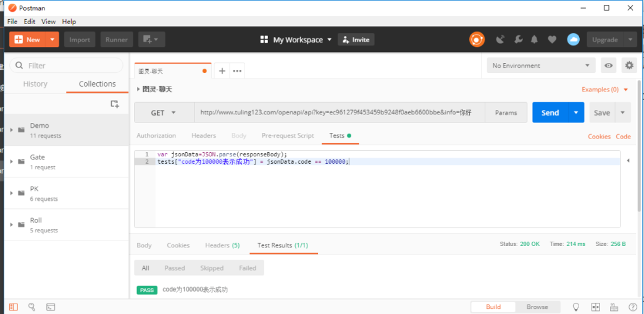The height and width of the screenshot is (314, 644).
Task: Switch to the Collections tab
Action: pyautogui.click(x=98, y=84)
